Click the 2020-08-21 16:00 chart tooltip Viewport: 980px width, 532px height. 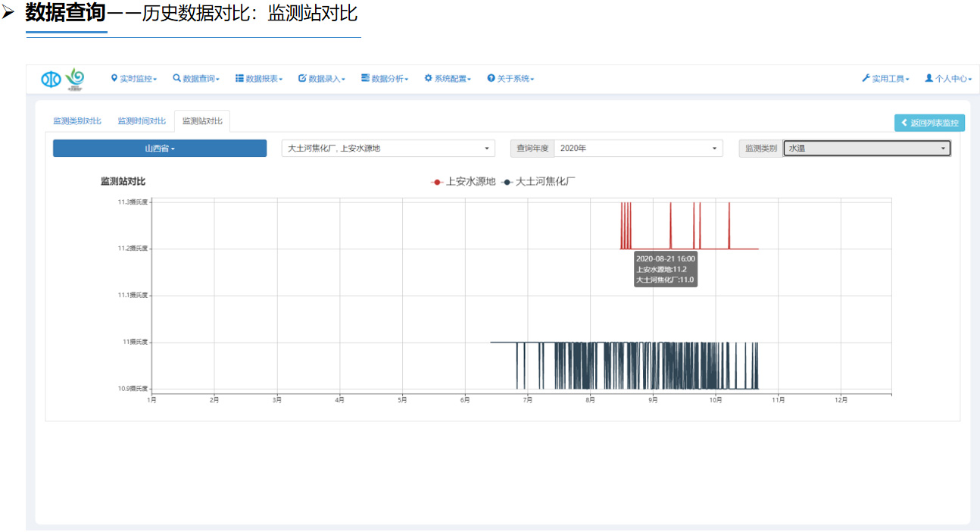tap(665, 269)
